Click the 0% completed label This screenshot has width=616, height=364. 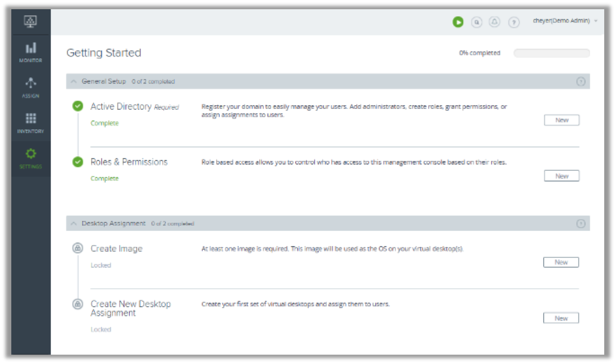click(x=479, y=53)
